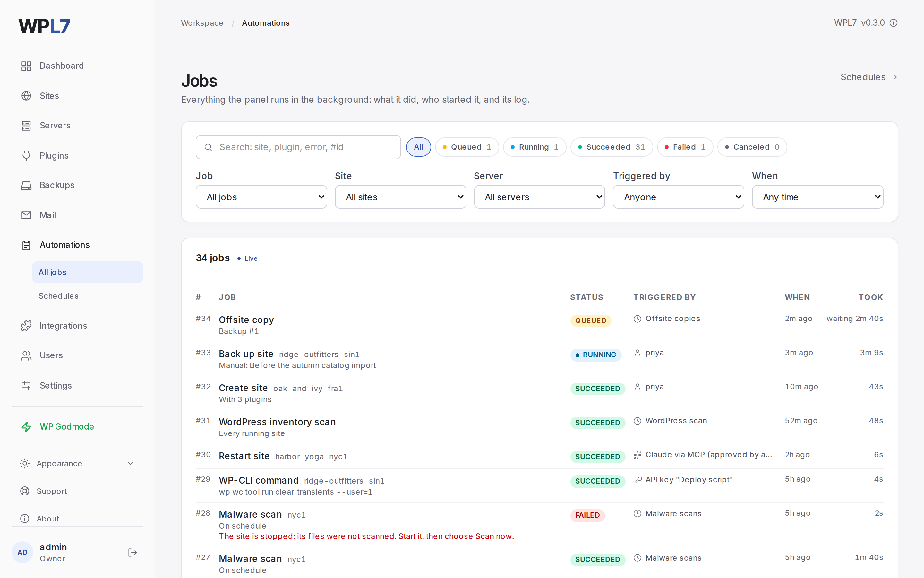Screen dimensions: 924x578
Task: Open the Any time dropdown
Action: [x=817, y=197]
